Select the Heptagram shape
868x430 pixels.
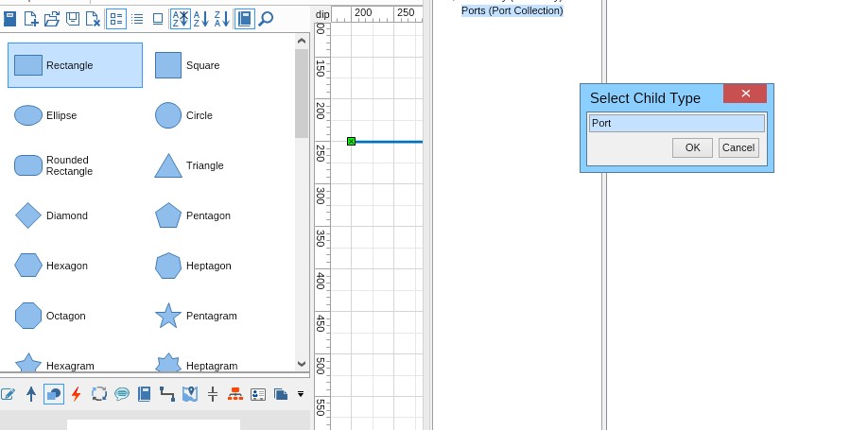point(196,365)
